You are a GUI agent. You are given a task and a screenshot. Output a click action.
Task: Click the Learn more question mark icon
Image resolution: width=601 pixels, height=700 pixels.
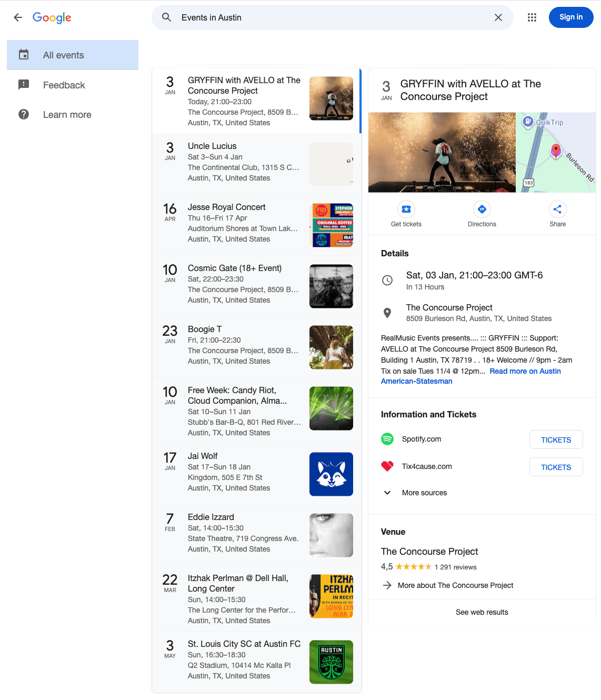tap(24, 114)
